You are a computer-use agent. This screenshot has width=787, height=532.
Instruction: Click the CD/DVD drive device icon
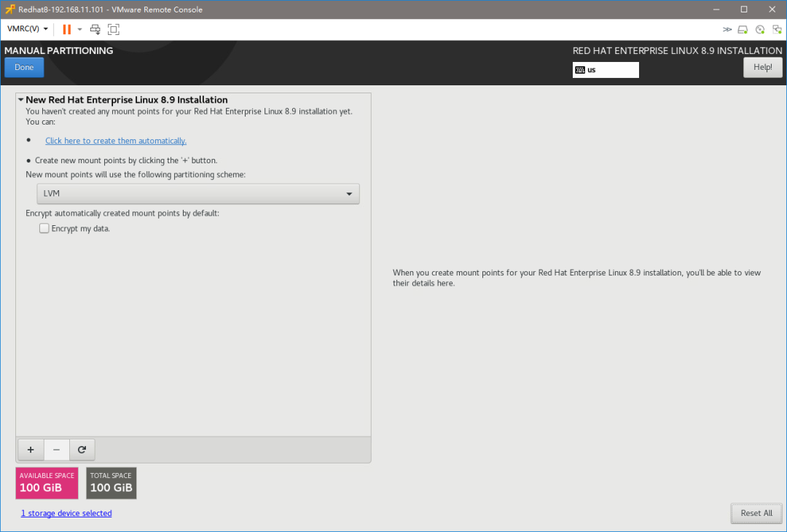pos(760,30)
